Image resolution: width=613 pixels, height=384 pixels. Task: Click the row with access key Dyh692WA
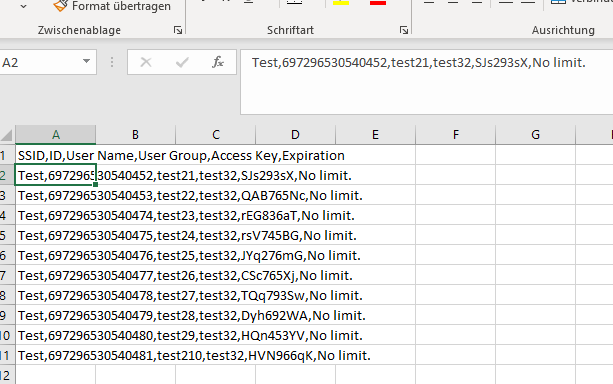tap(192, 315)
